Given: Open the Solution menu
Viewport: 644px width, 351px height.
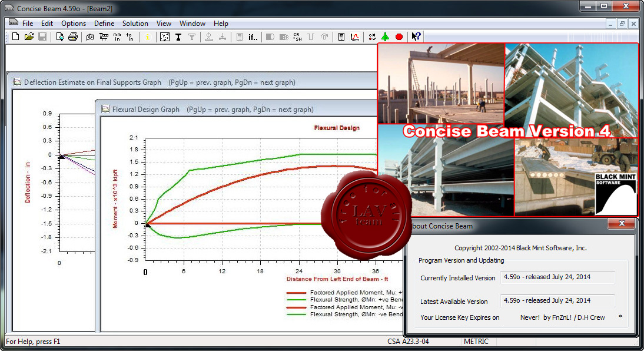Looking at the screenshot, I should tap(135, 24).
